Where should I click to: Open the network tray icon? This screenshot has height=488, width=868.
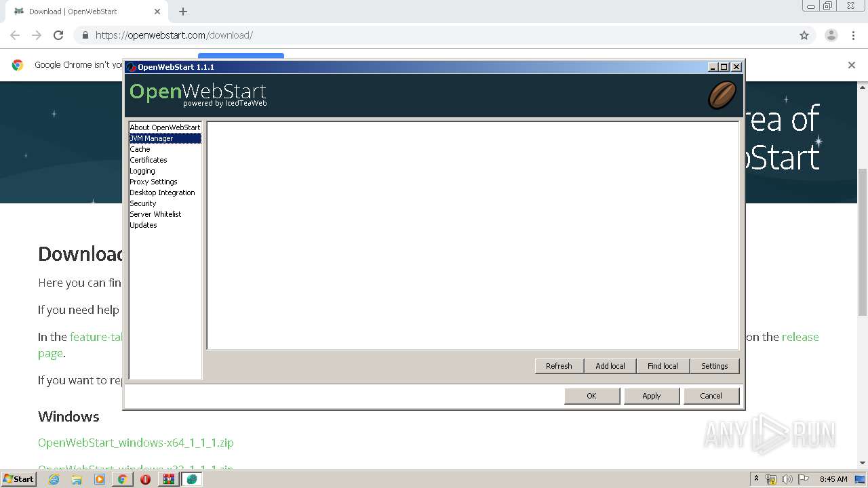pyautogui.click(x=771, y=479)
